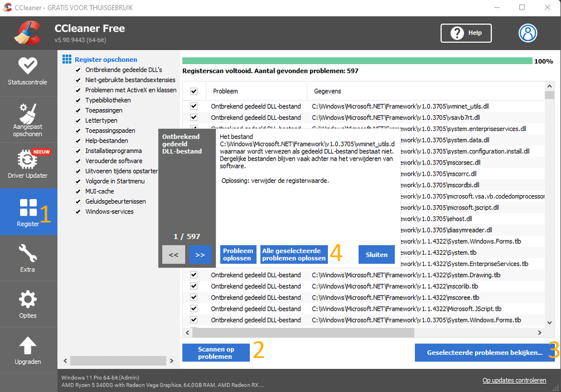This screenshot has height=392, width=561.
Task: Click category list scroll-right arrow
Action: [171, 361]
